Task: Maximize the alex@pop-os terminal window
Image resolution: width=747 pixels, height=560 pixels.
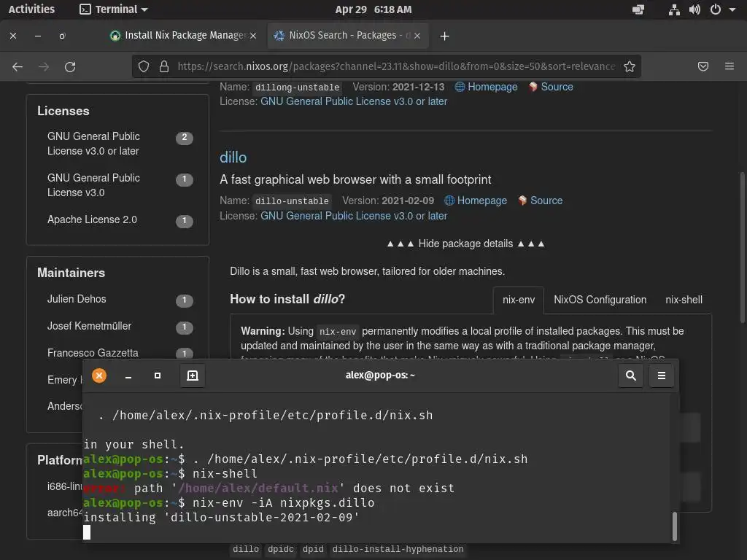Action: (x=158, y=376)
